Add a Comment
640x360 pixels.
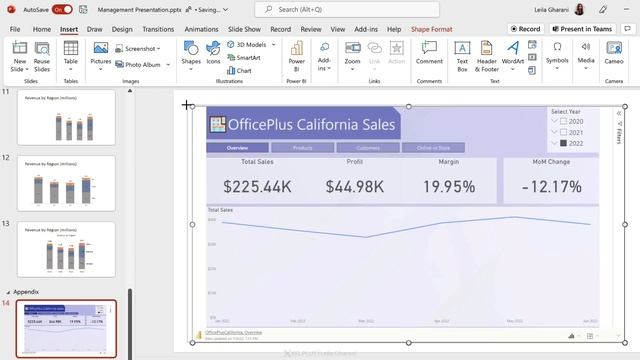click(429, 53)
